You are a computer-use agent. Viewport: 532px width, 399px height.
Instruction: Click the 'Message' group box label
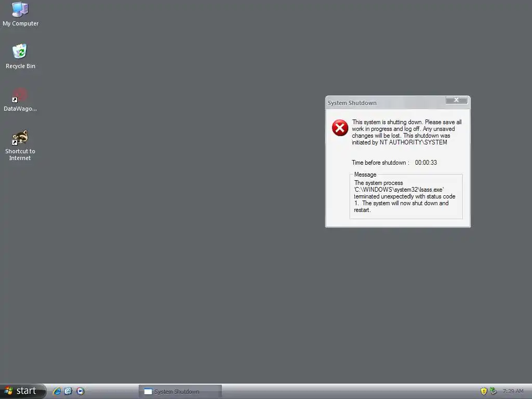365,175
